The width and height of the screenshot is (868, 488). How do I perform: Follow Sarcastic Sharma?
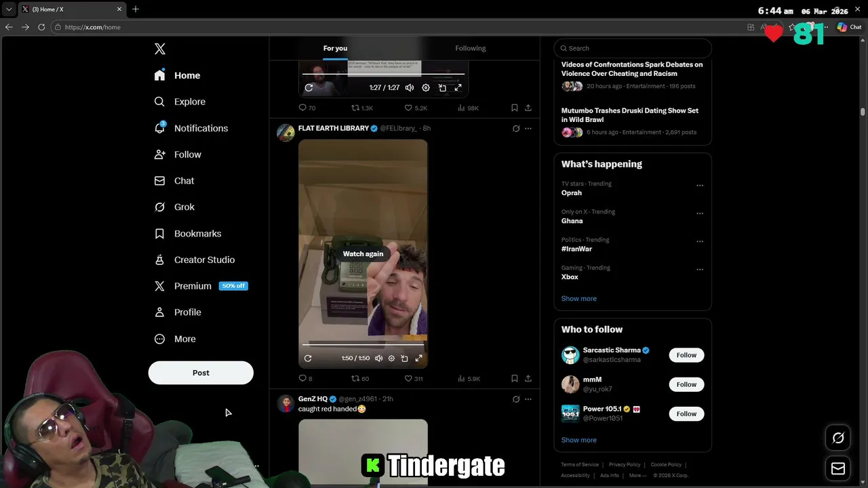tap(686, 355)
